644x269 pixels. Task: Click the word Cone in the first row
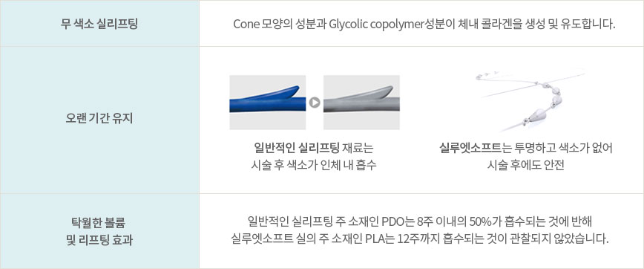coord(246,24)
